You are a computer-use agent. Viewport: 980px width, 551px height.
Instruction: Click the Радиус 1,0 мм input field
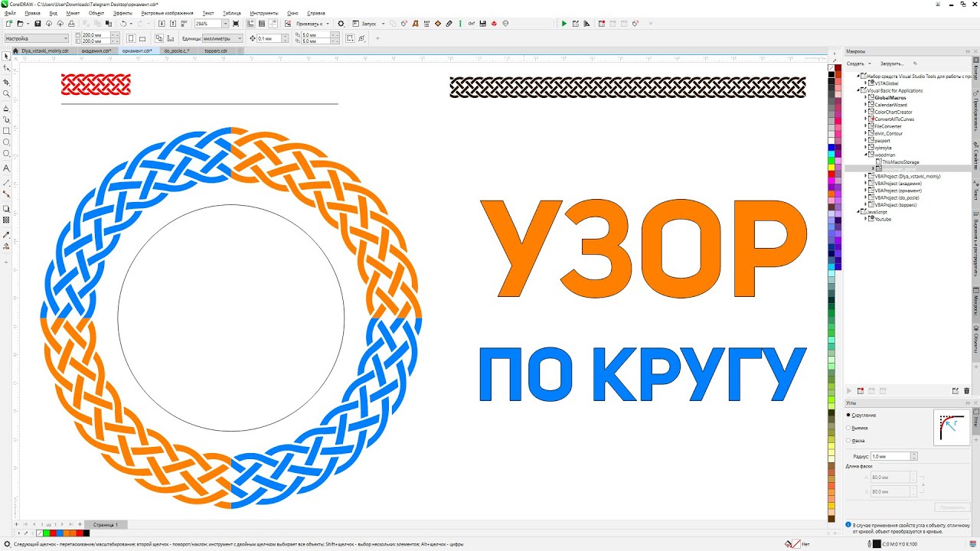point(890,456)
